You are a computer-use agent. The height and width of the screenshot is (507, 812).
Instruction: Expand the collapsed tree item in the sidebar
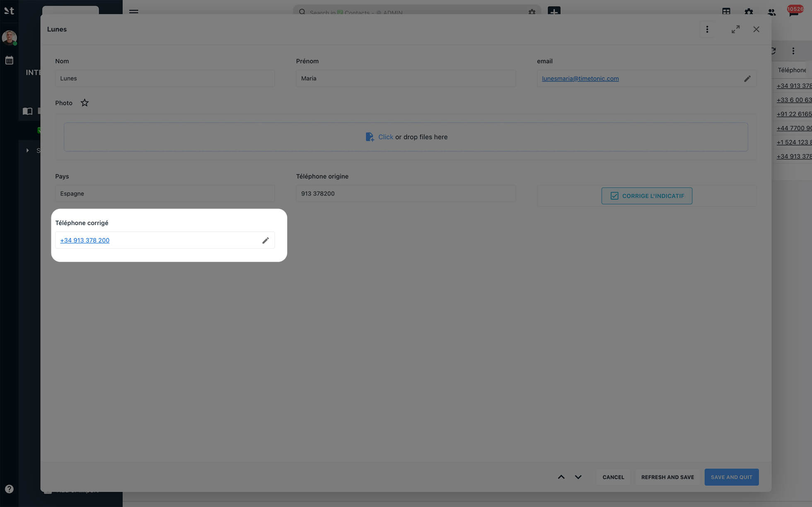[x=28, y=150]
